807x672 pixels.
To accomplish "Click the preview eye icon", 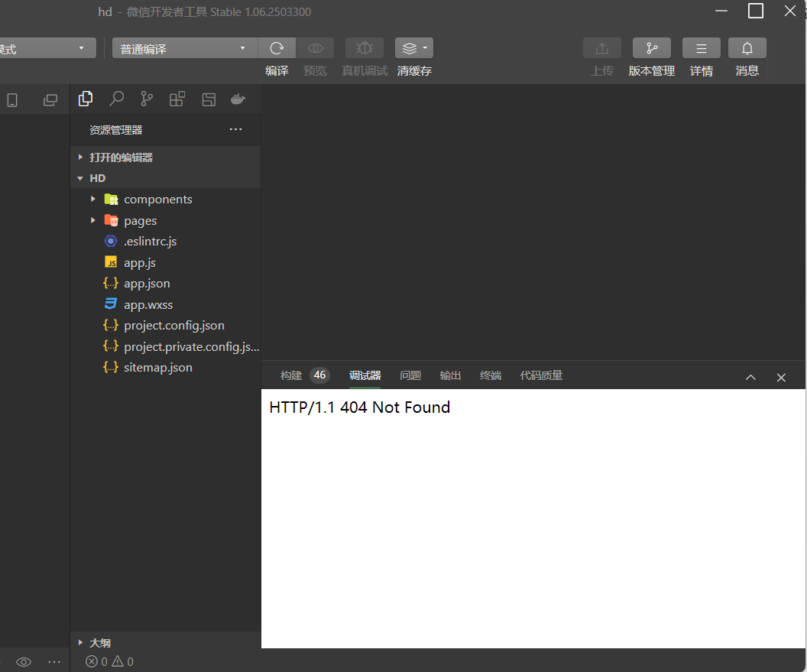I will [x=315, y=48].
